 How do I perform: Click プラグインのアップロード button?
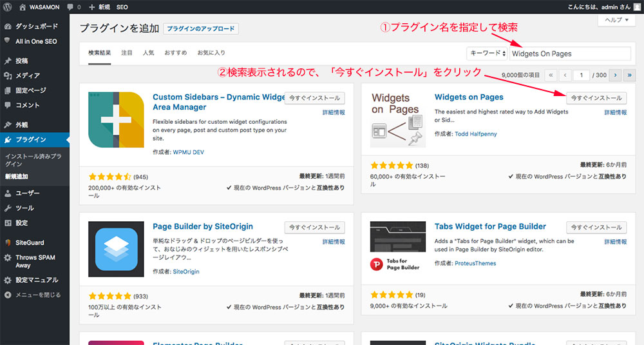click(200, 28)
